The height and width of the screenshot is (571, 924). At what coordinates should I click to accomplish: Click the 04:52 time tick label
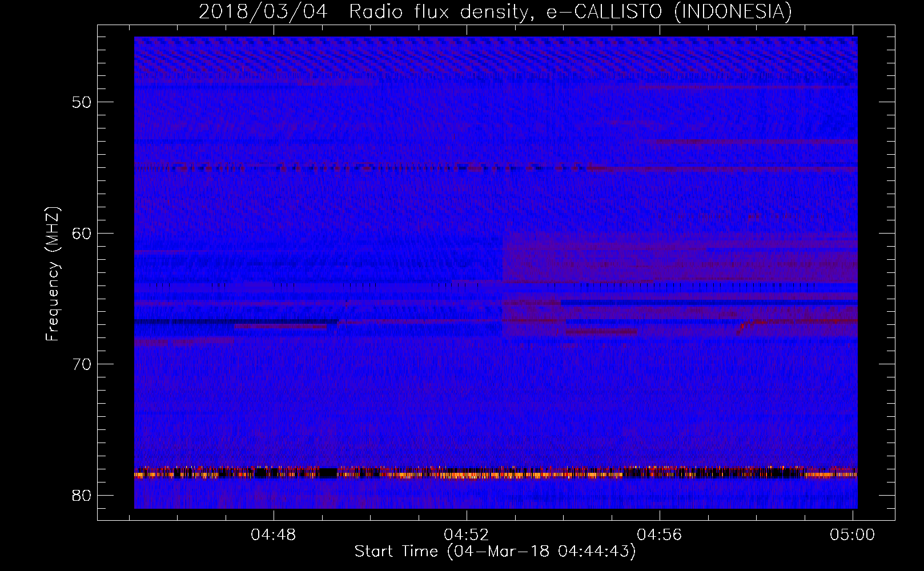point(467,534)
